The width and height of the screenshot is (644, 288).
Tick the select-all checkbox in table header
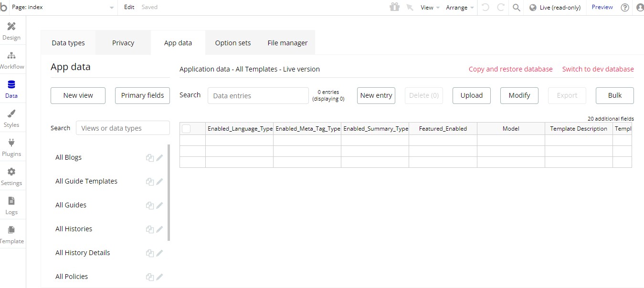(186, 129)
